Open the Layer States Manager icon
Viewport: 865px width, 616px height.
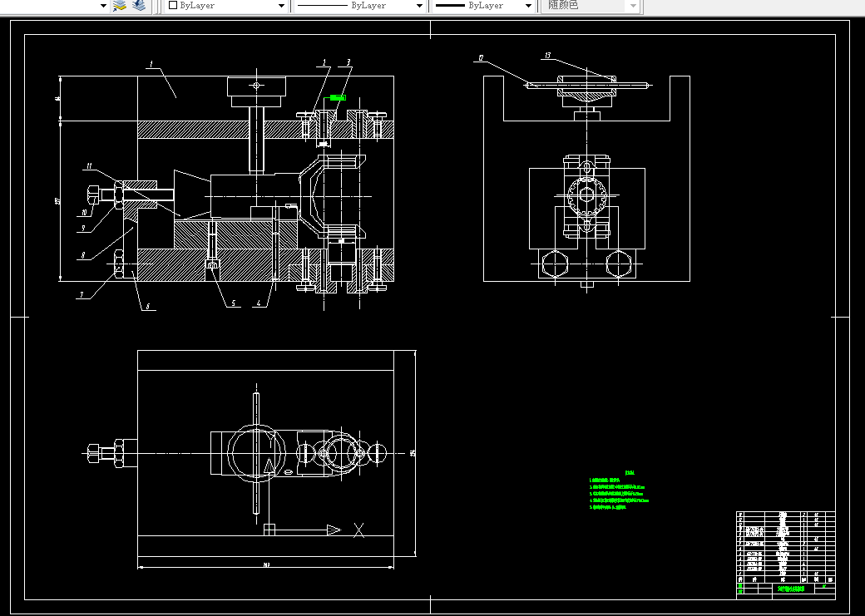click(138, 6)
